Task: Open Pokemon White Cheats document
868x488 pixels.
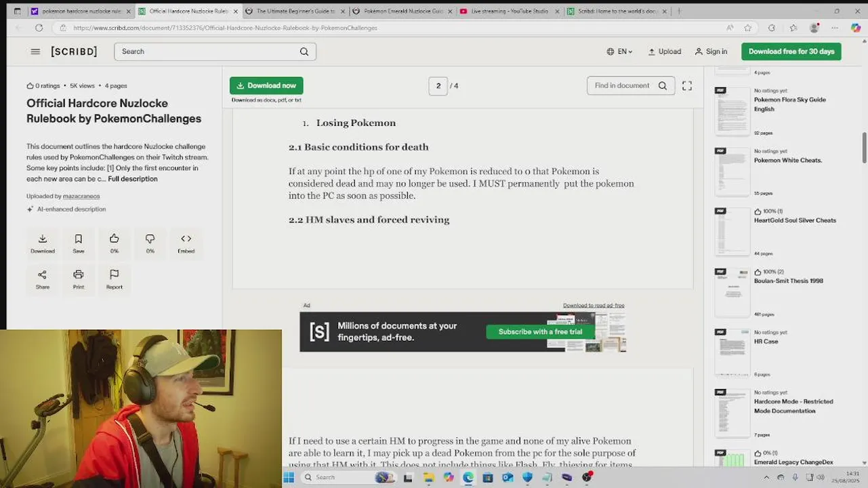Action: 788,161
